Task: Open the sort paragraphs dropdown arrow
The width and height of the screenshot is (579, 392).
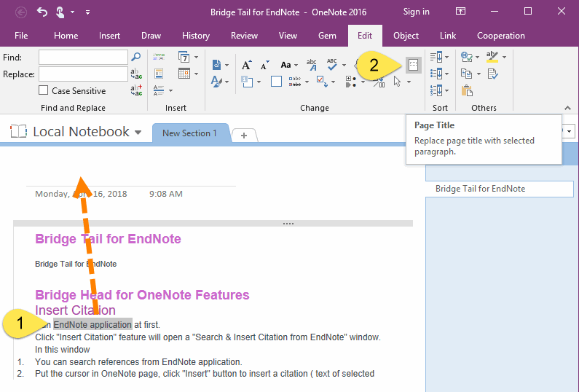Action: [x=446, y=58]
